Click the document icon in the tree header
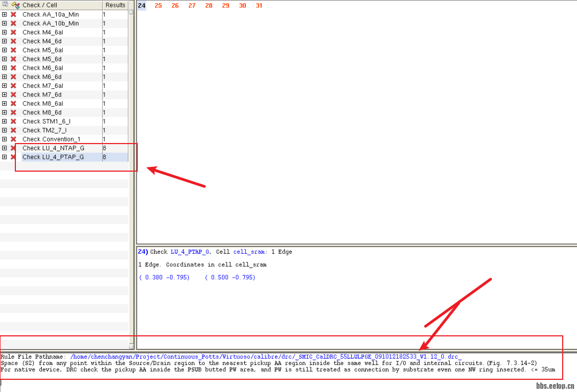The width and height of the screenshot is (577, 392). 5,4
